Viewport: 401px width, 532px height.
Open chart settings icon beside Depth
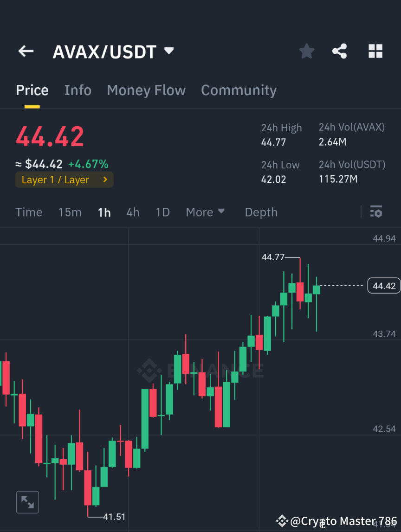click(376, 212)
